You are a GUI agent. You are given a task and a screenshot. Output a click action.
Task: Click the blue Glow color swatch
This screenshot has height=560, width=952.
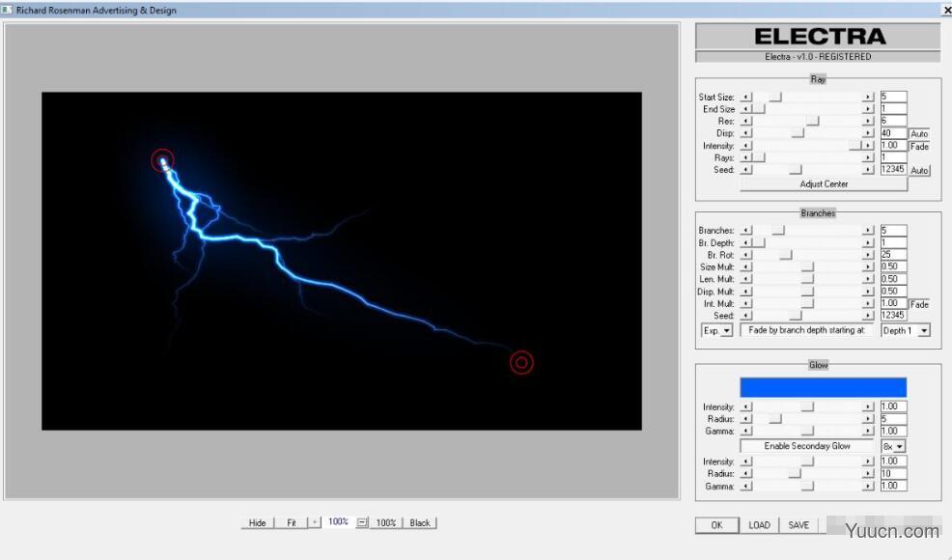(x=824, y=387)
